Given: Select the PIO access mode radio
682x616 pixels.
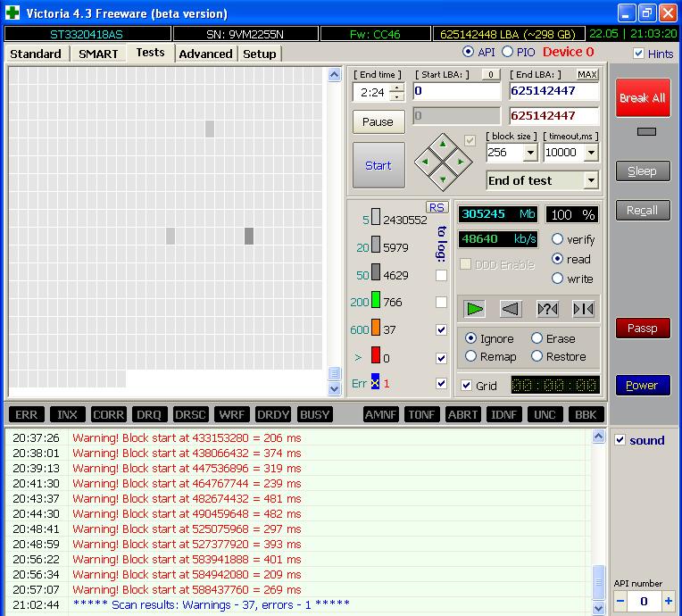Looking at the screenshot, I should (x=507, y=52).
